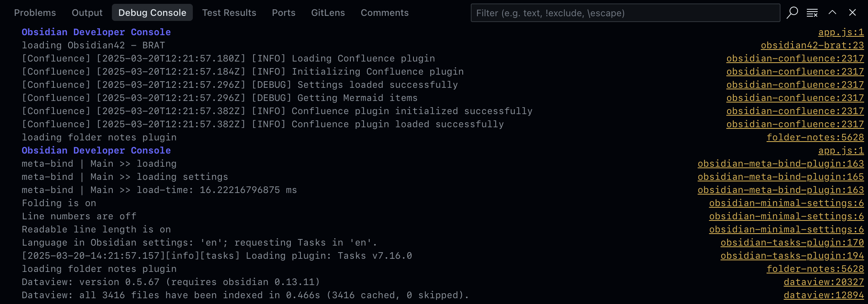Open the Output tab
This screenshot has width=868, height=304.
click(x=87, y=13)
